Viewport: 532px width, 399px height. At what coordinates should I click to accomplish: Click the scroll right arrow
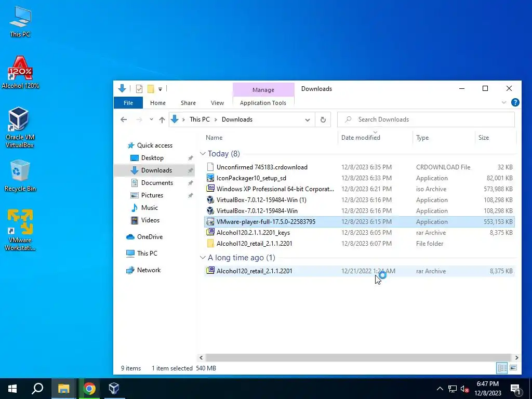[x=516, y=357]
